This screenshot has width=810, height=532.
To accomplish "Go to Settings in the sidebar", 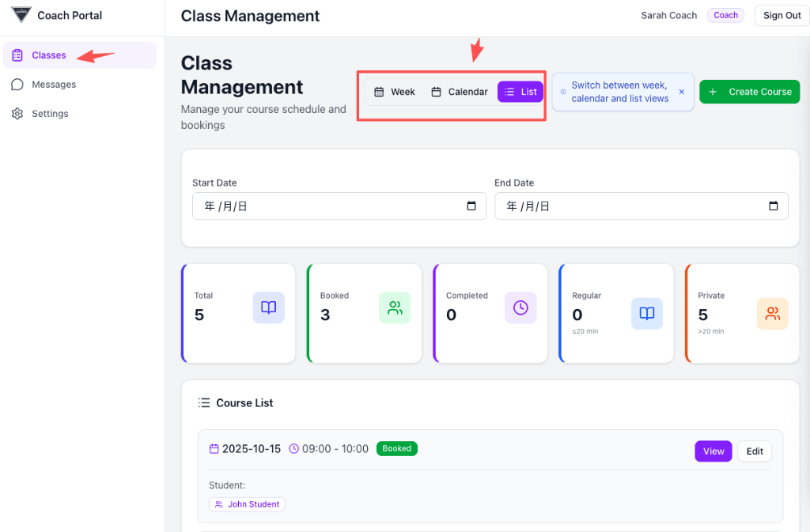I will 50,114.
